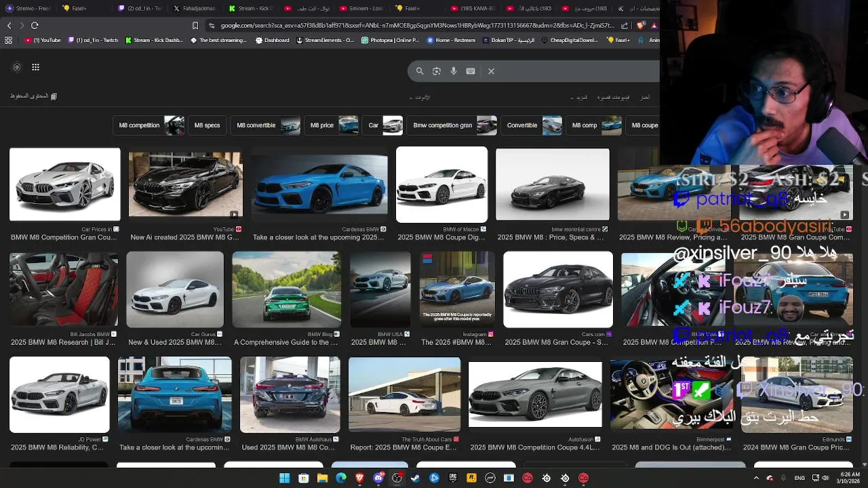The height and width of the screenshot is (488, 868).
Task: Show hidden system tray icons
Action: 757,478
